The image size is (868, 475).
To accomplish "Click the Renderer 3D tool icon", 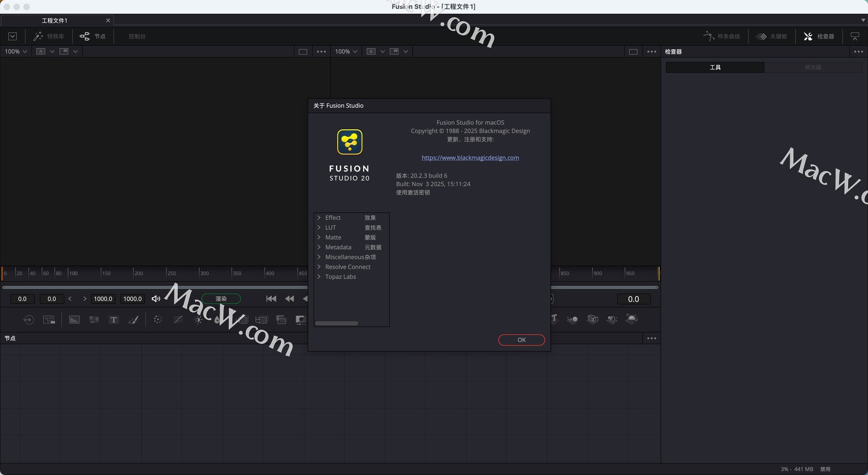I will pos(632,319).
